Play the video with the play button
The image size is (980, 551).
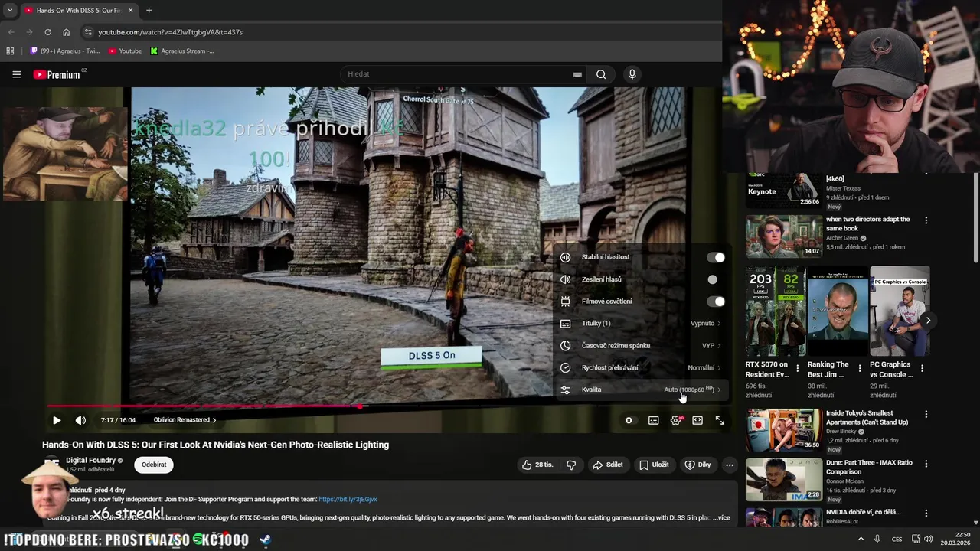point(57,420)
